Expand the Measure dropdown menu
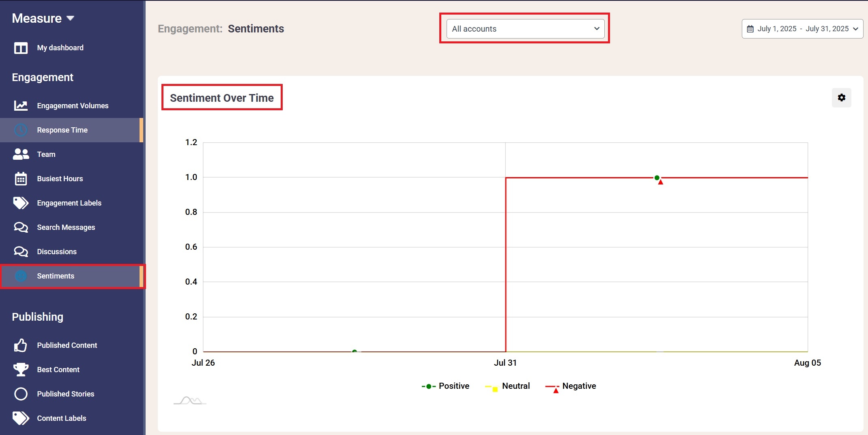The height and width of the screenshot is (435, 868). click(43, 18)
